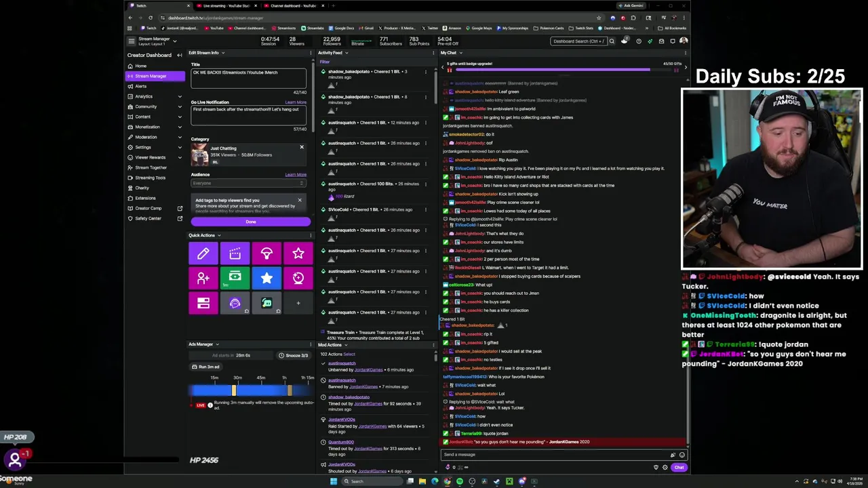Click the Clip clapperboard quick action tile

235,253
